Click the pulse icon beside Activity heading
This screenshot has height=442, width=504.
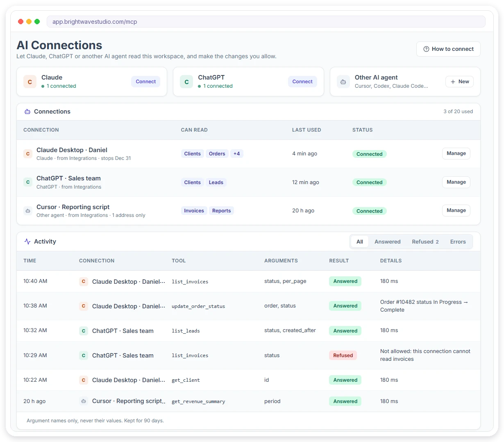click(27, 242)
